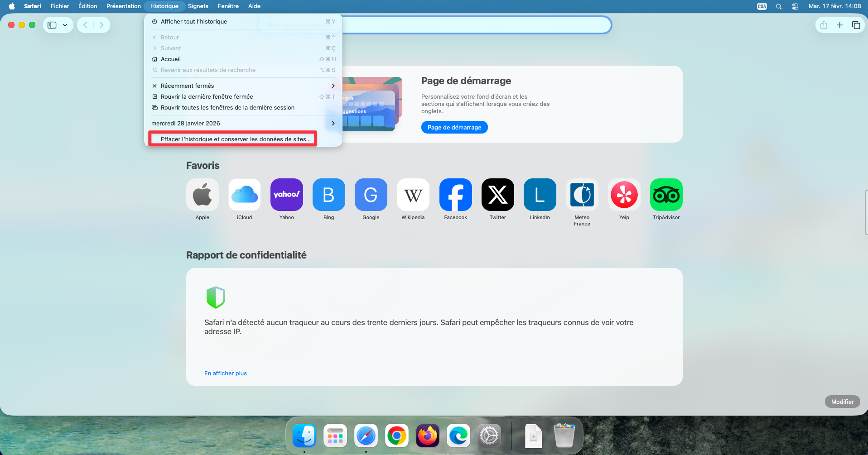Toggle the sidebar icon in toolbar

tap(52, 25)
